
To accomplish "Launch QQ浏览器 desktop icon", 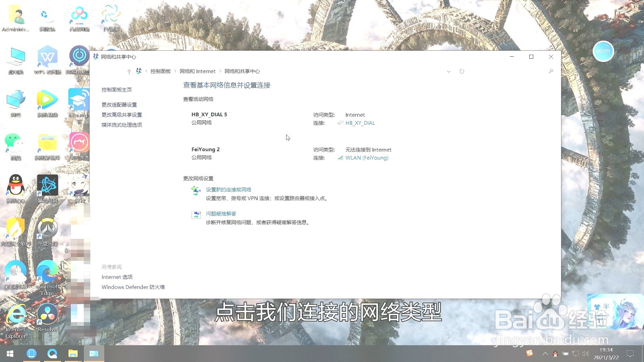I will 16,274.
